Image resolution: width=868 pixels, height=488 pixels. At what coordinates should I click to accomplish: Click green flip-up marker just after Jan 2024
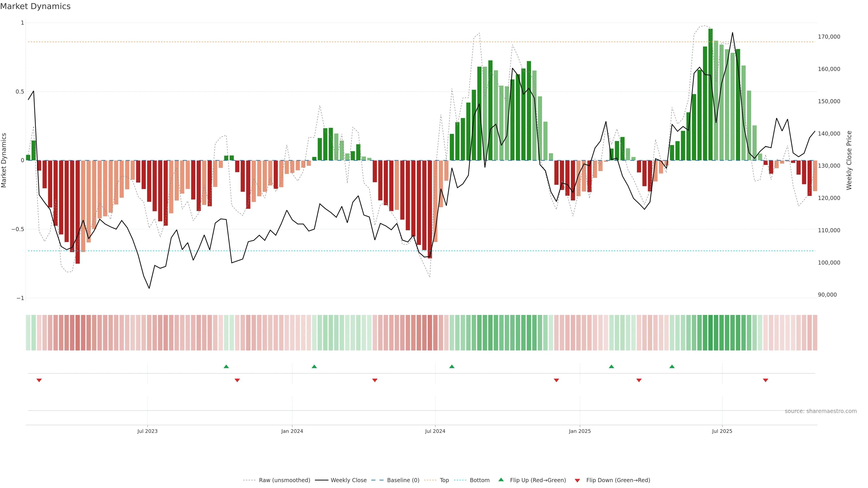click(314, 366)
